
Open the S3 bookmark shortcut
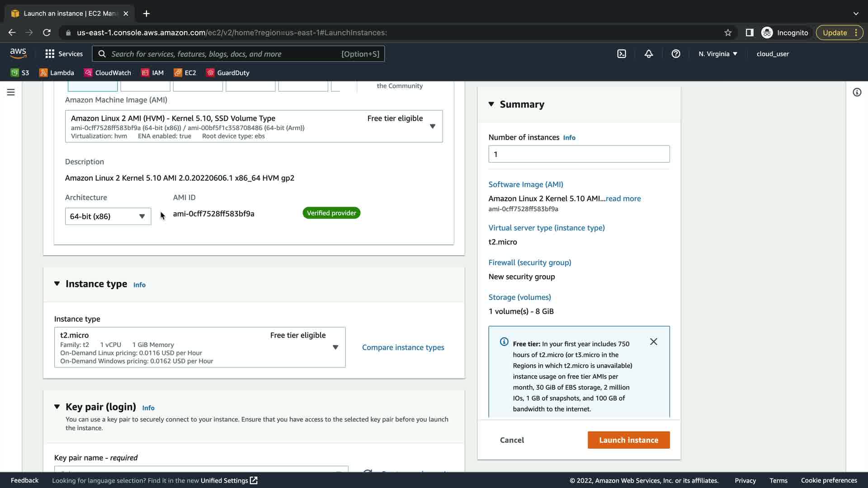[20, 73]
